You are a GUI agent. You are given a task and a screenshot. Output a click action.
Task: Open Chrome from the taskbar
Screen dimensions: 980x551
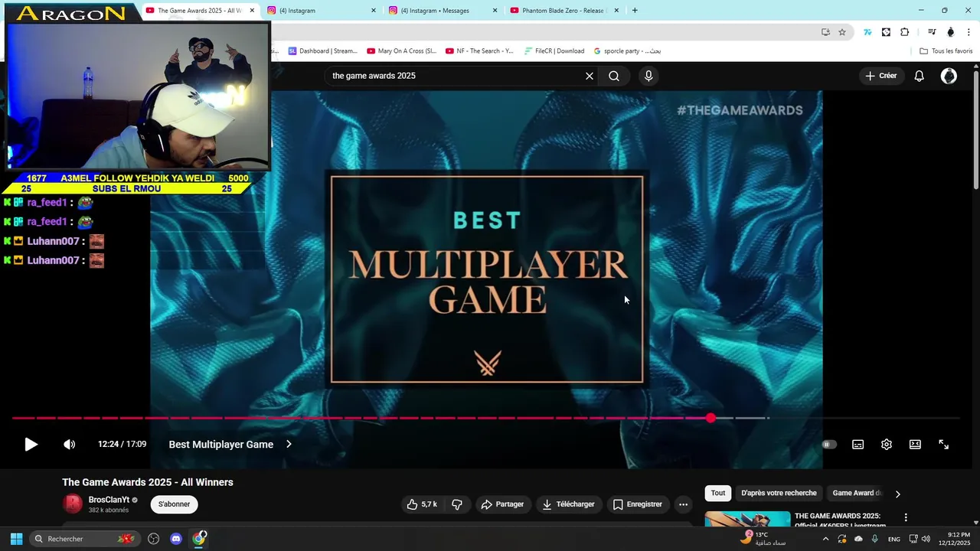[199, 539]
